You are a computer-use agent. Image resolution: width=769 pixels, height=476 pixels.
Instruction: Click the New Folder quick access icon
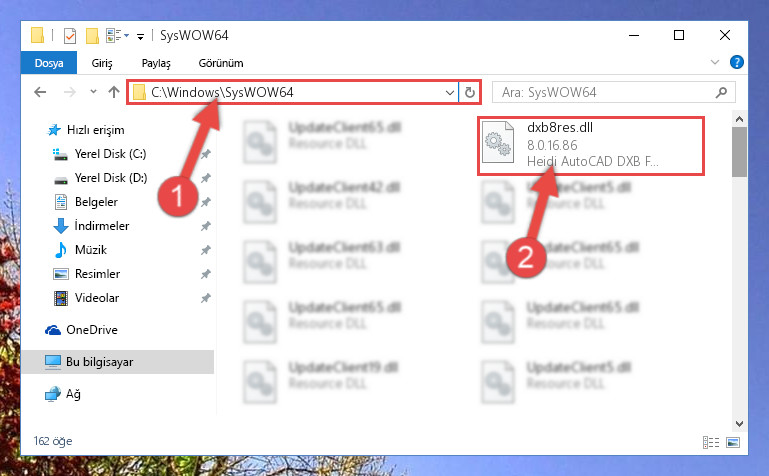92,36
